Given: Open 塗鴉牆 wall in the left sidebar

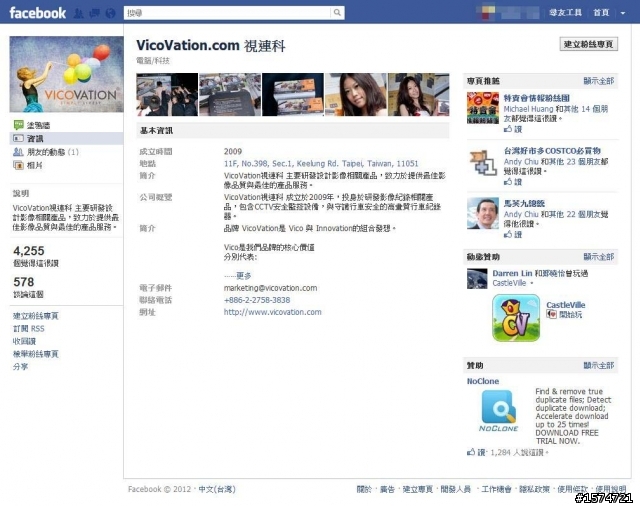Looking at the screenshot, I should [38, 125].
